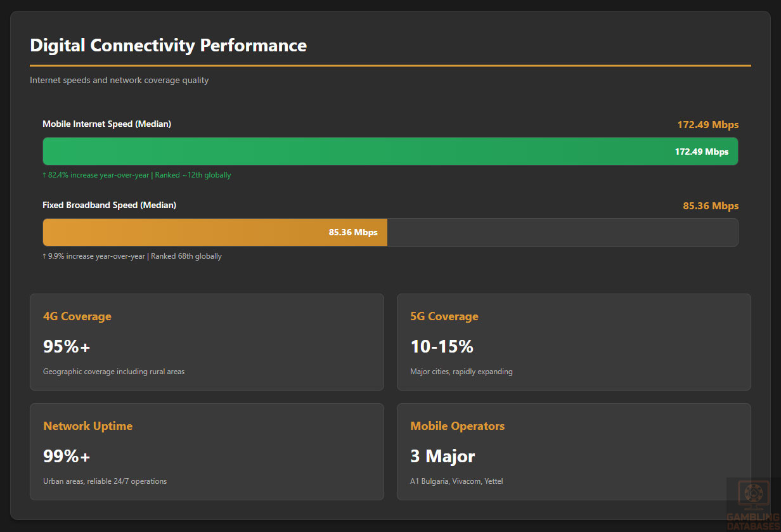
Task: Click the orange 85.36 Mbps value above the bar
Action: (x=710, y=206)
